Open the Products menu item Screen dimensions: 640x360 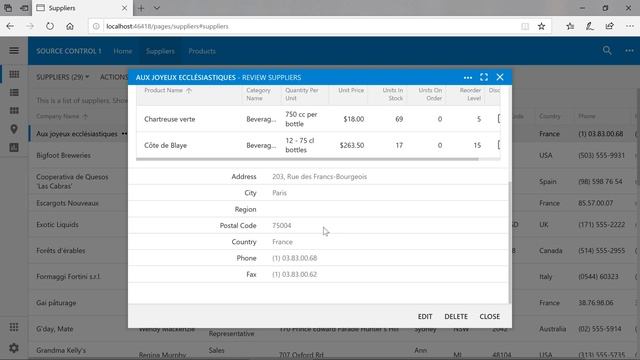(x=202, y=51)
